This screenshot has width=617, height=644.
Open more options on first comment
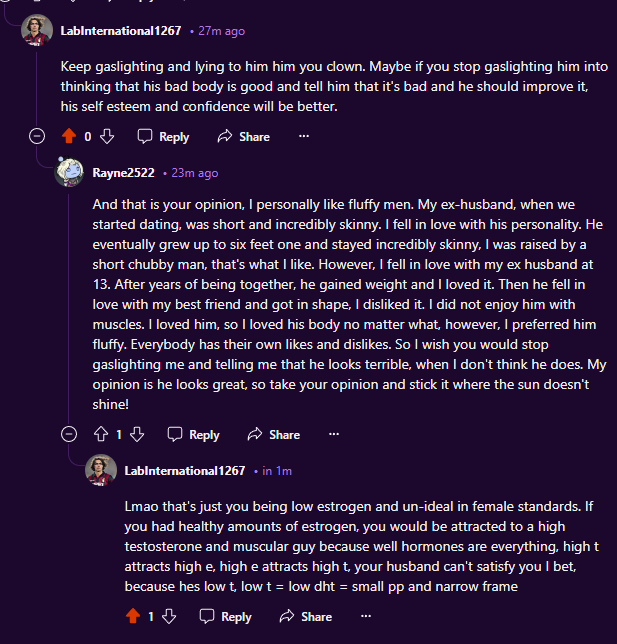point(304,137)
